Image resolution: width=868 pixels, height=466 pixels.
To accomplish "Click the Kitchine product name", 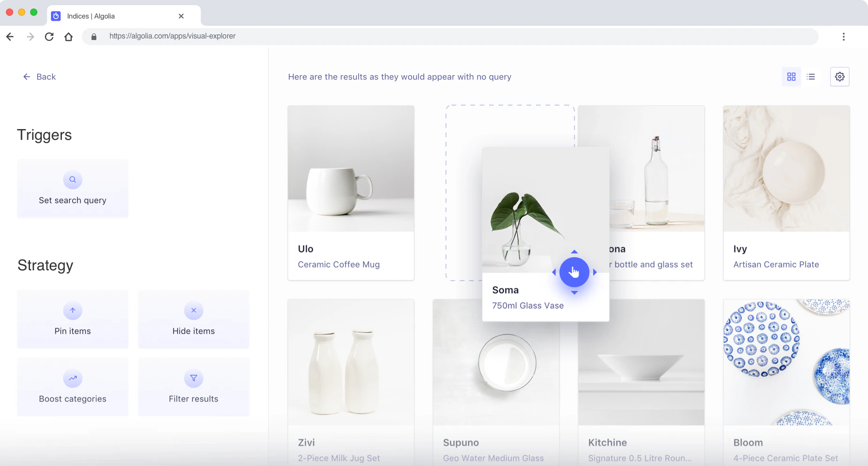I will click(x=607, y=443).
